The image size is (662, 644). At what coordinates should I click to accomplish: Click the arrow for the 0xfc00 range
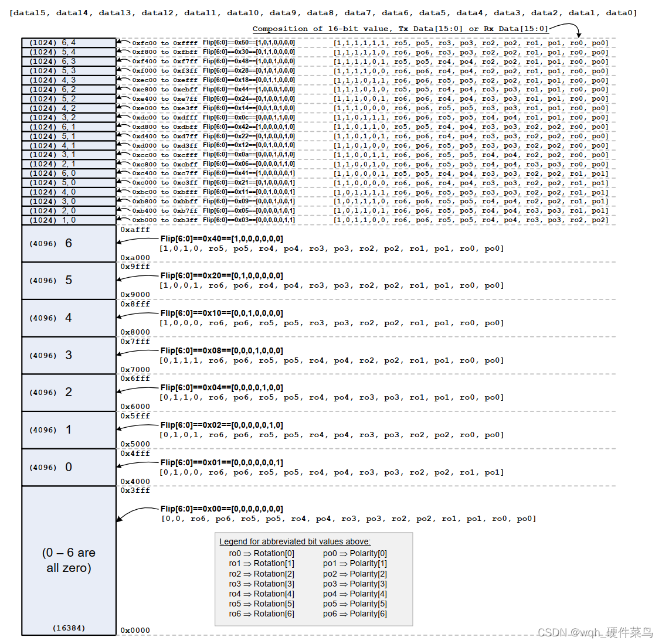pos(124,42)
